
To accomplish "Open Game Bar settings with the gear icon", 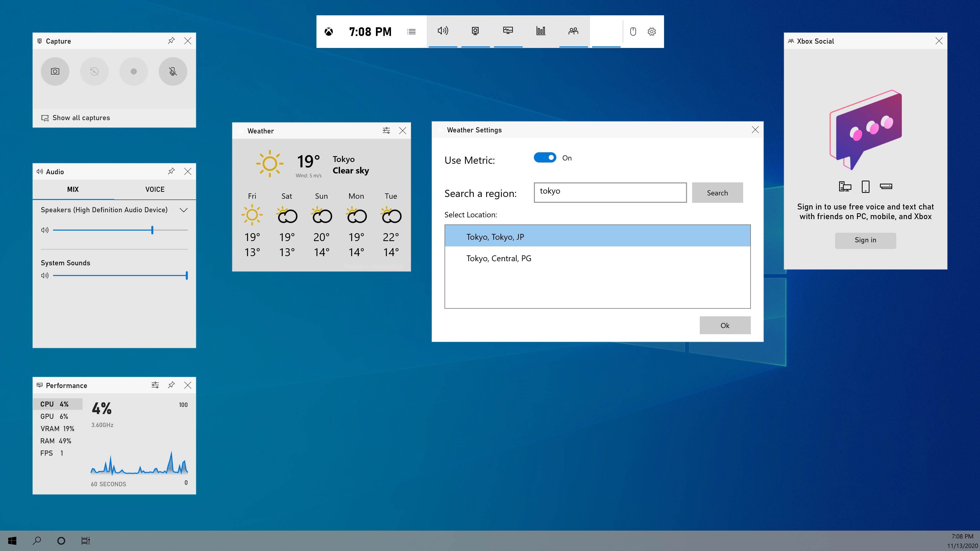I will pyautogui.click(x=652, y=32).
